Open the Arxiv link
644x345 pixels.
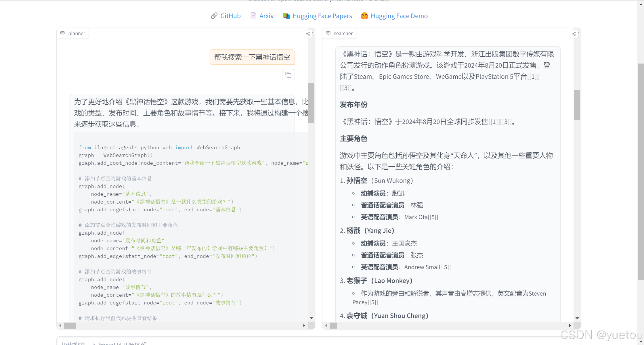coord(266,16)
